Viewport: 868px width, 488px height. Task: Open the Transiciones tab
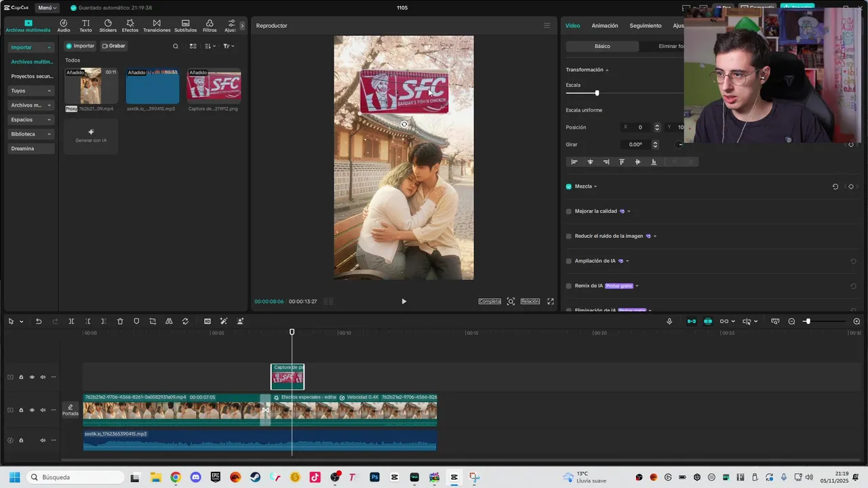(x=157, y=26)
